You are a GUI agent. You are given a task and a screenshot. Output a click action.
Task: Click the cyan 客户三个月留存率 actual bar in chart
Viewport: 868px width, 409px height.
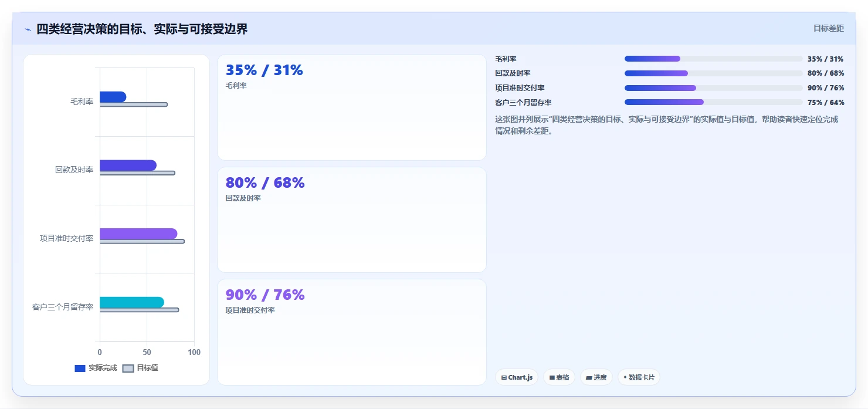tap(131, 302)
